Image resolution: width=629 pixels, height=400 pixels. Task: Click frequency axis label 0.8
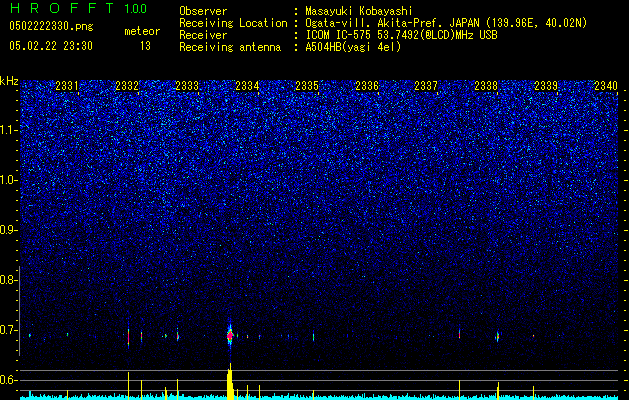9,280
